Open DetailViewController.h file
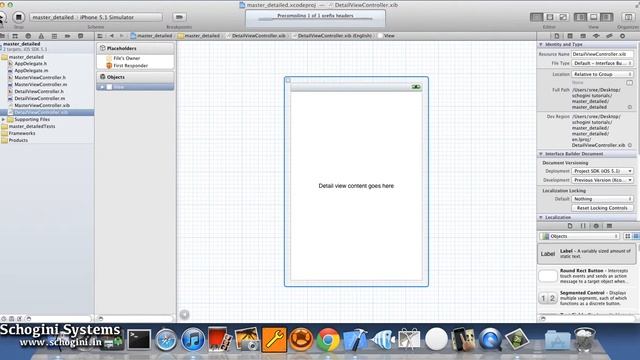 [39, 91]
